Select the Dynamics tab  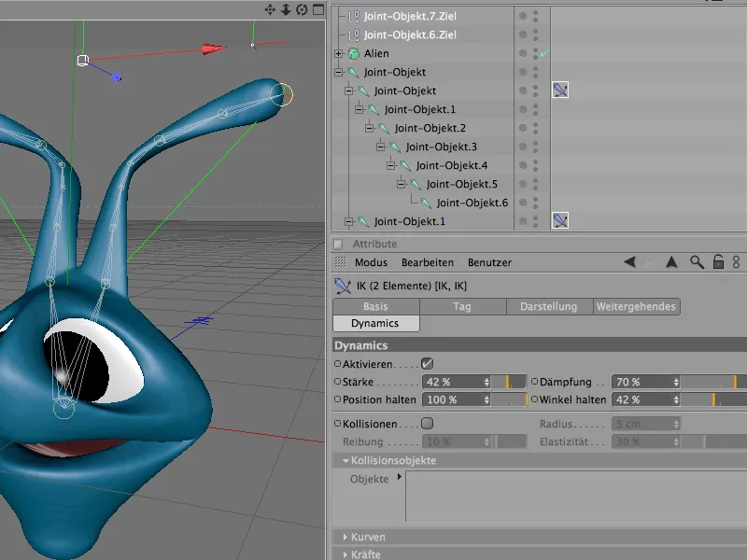tap(376, 323)
